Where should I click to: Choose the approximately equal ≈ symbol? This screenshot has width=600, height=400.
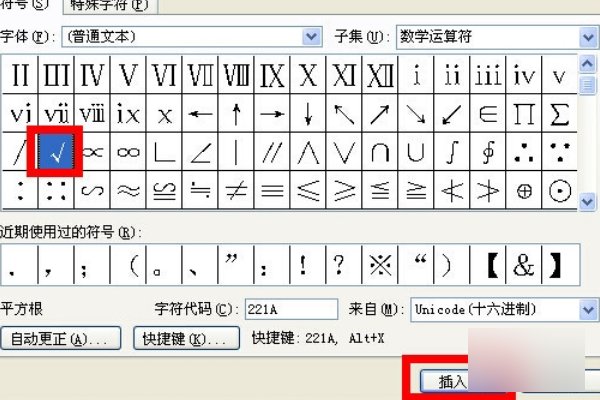click(128, 190)
